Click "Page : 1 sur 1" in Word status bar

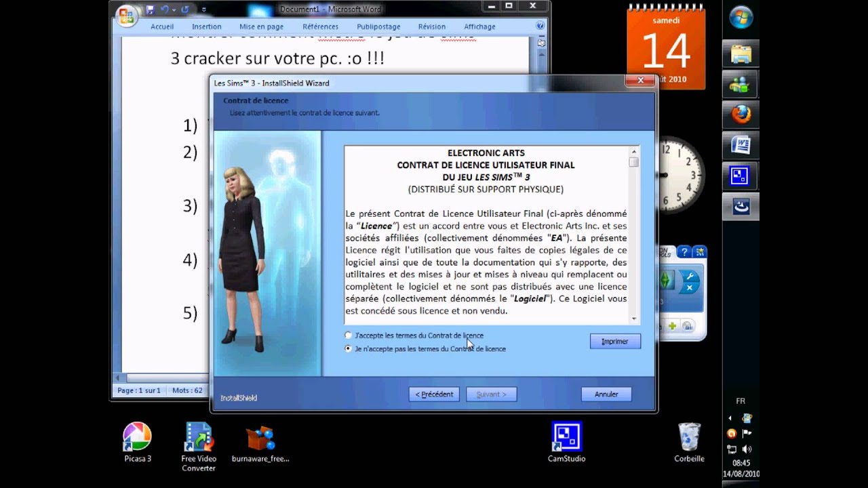click(x=138, y=390)
